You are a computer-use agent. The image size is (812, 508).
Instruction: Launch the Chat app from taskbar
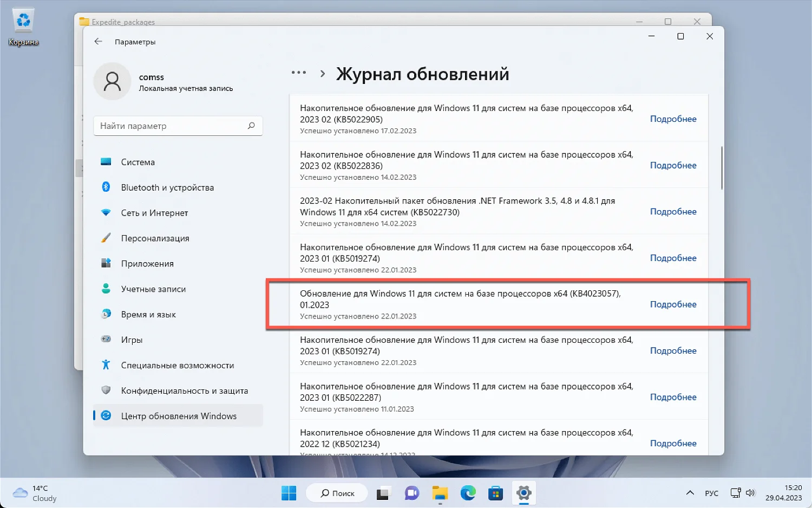point(412,493)
